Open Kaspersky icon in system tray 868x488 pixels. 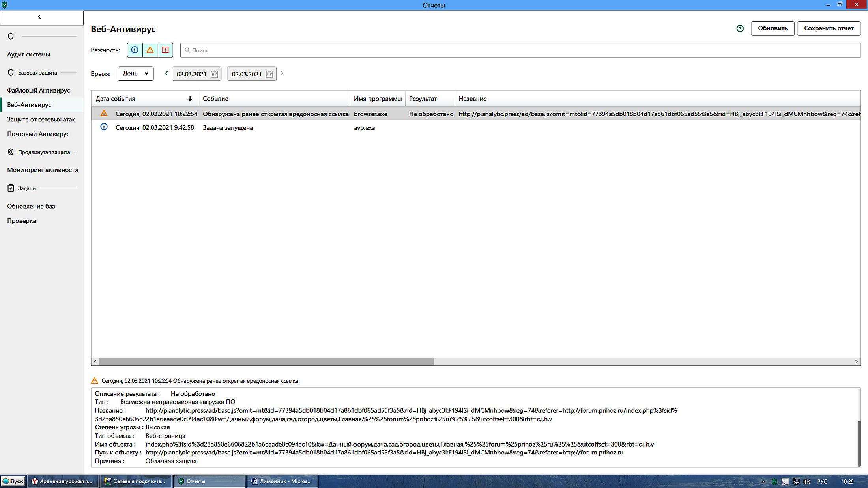coord(774,481)
